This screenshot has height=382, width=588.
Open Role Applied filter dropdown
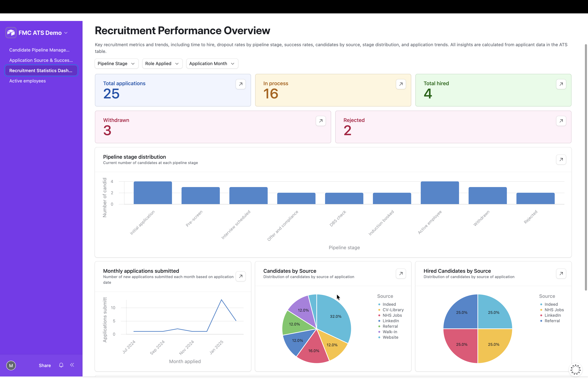[x=162, y=64]
